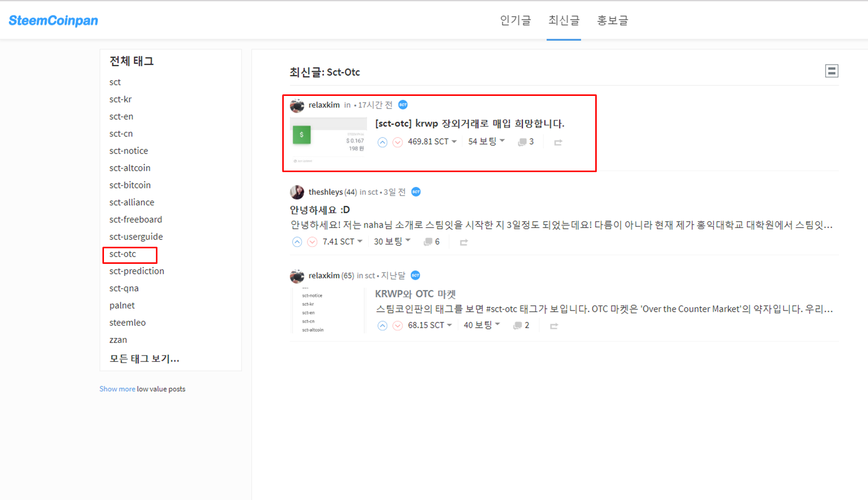Select the sct-prediction tag
Viewport: 868px width, 500px height.
coord(137,271)
